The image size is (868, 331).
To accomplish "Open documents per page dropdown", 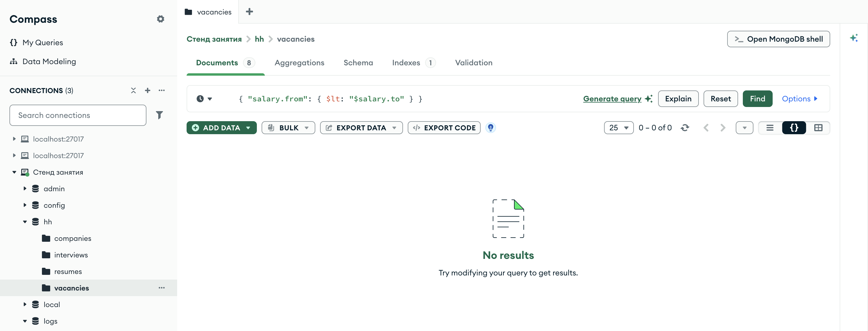I will pyautogui.click(x=619, y=128).
